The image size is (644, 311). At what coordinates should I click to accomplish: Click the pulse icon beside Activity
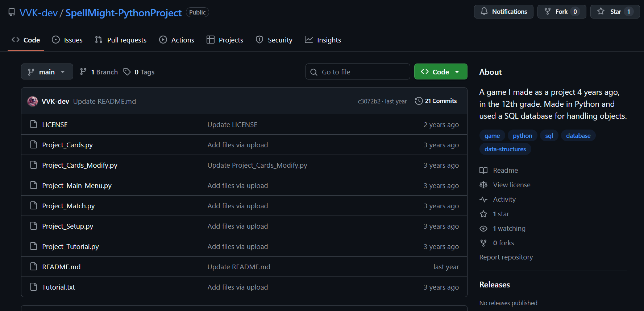[x=483, y=200]
